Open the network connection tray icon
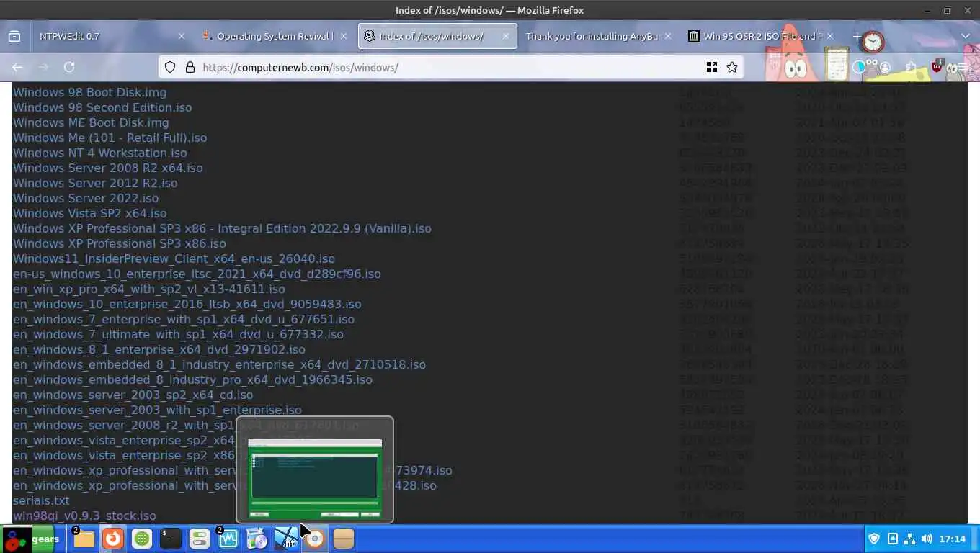 click(x=909, y=539)
